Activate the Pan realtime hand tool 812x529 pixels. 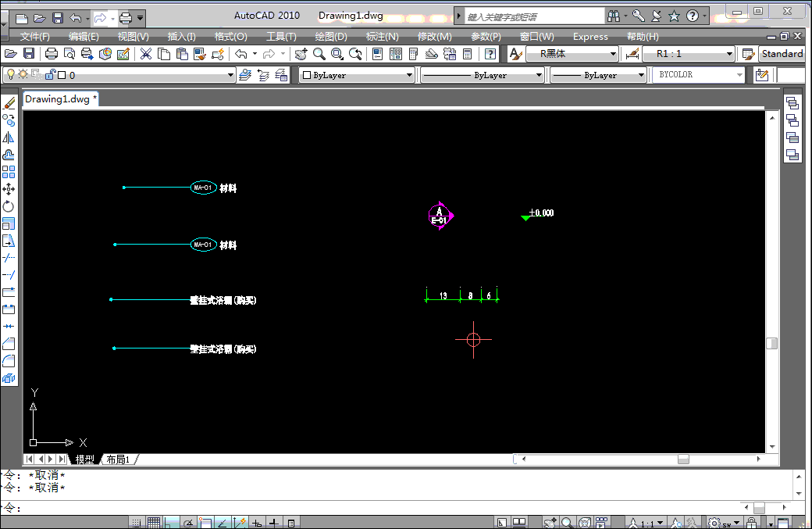tap(300, 54)
